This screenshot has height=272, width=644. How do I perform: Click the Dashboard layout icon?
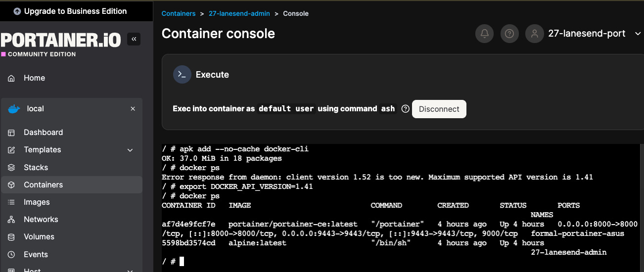(x=12, y=133)
